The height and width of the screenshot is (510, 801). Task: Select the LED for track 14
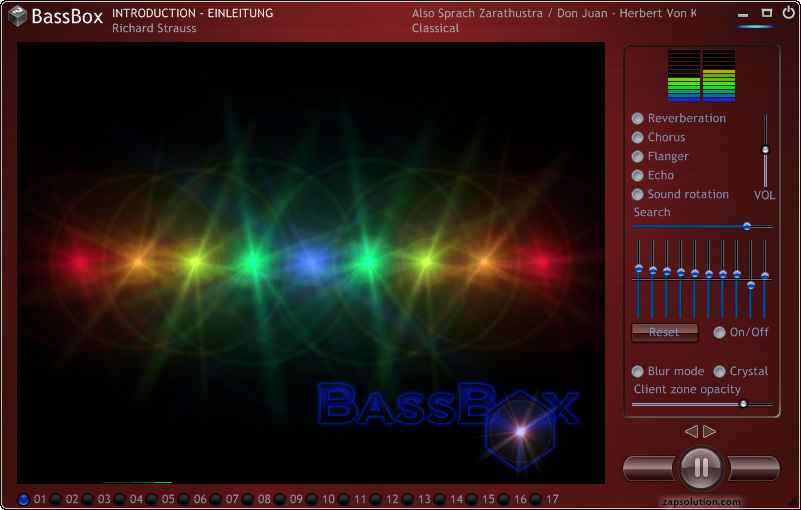pos(440,499)
